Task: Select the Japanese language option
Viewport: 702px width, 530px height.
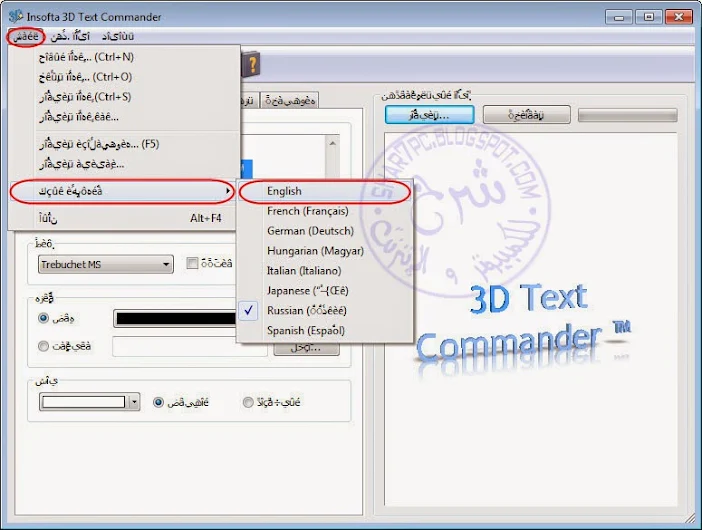Action: click(325, 291)
